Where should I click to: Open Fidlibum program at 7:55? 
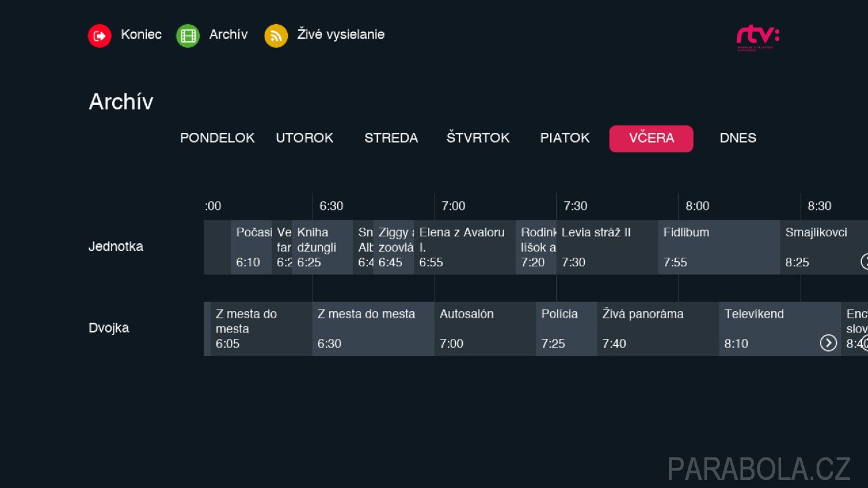719,247
